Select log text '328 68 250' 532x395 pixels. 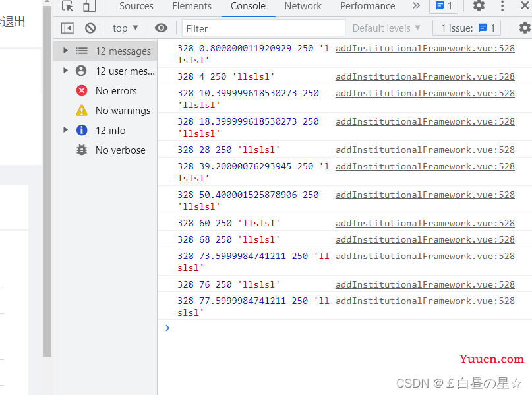pos(204,239)
